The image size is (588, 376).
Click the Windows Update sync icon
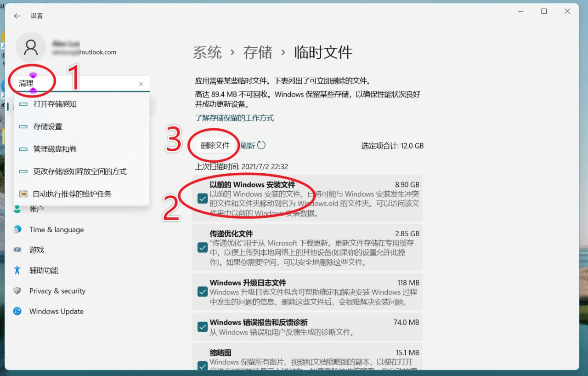coord(17,311)
